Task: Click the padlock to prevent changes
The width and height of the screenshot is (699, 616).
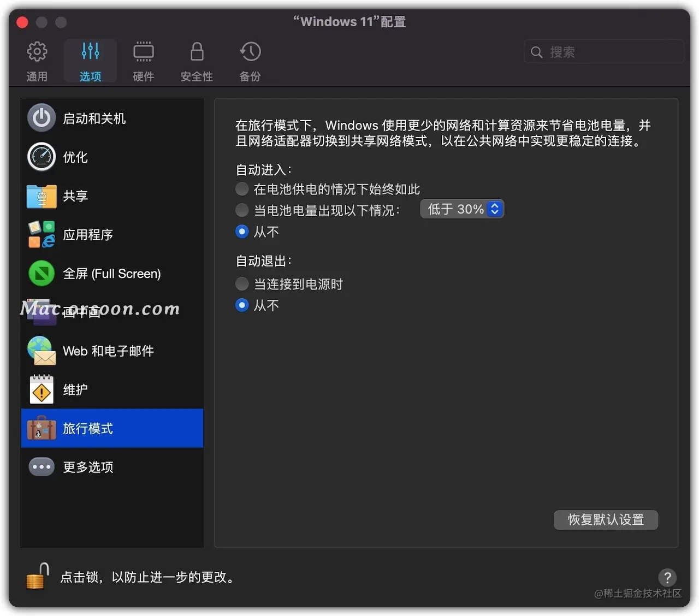Action: pos(37,577)
